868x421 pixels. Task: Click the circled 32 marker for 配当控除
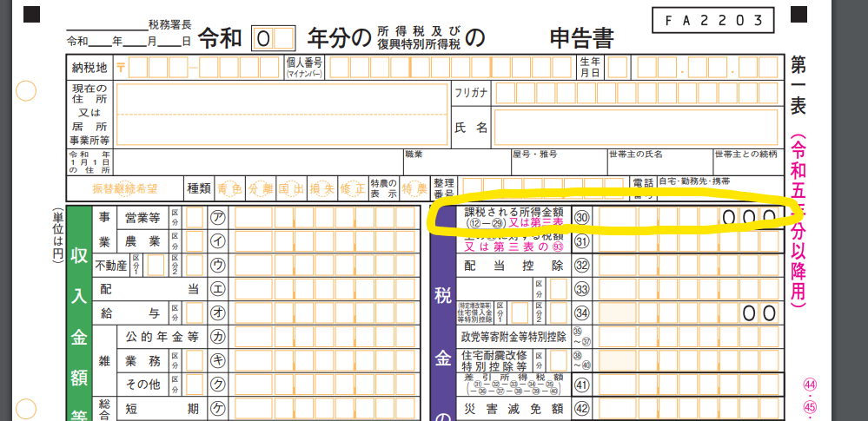coord(582,265)
